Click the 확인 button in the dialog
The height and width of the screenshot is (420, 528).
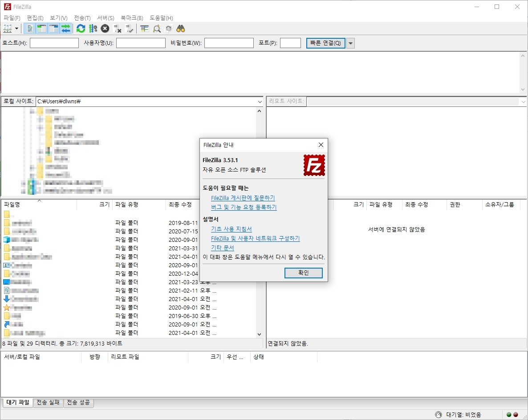(x=303, y=273)
